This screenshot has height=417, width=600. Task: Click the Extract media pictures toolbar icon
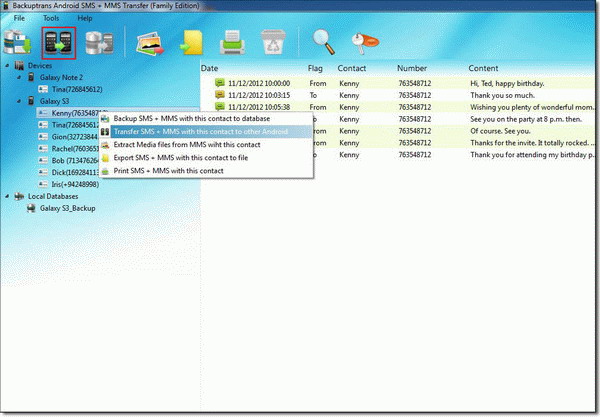[150, 43]
